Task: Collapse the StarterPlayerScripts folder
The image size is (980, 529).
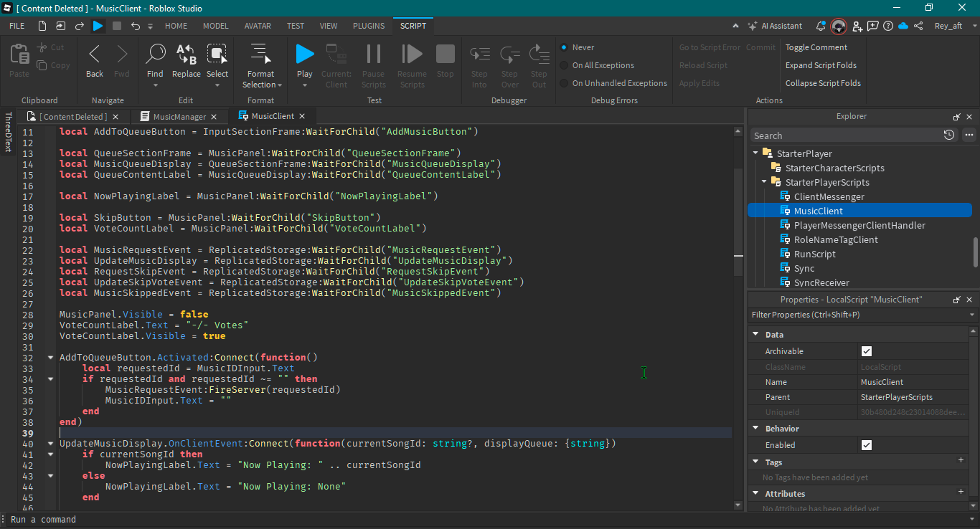Action: tap(765, 182)
